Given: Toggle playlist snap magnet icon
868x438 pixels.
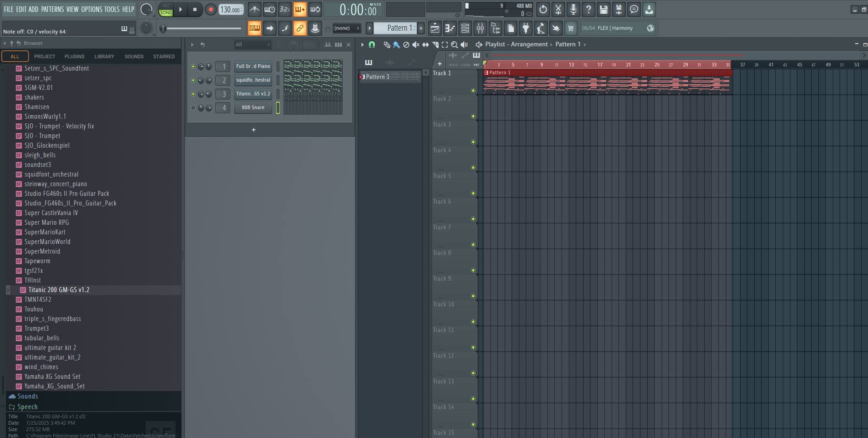Looking at the screenshot, I should pyautogui.click(x=372, y=44).
